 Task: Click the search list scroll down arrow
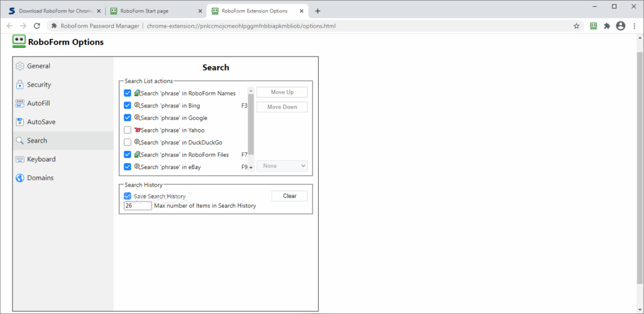[x=251, y=168]
